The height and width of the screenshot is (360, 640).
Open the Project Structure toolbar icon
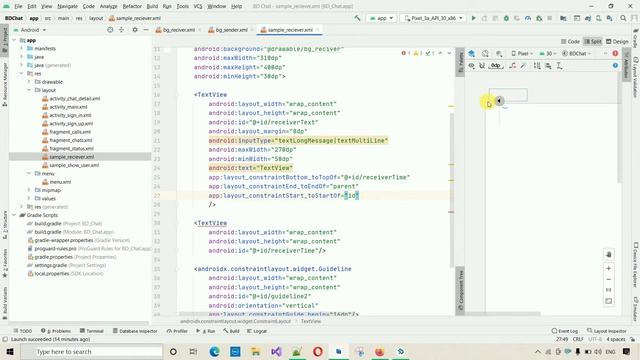tap(563, 18)
